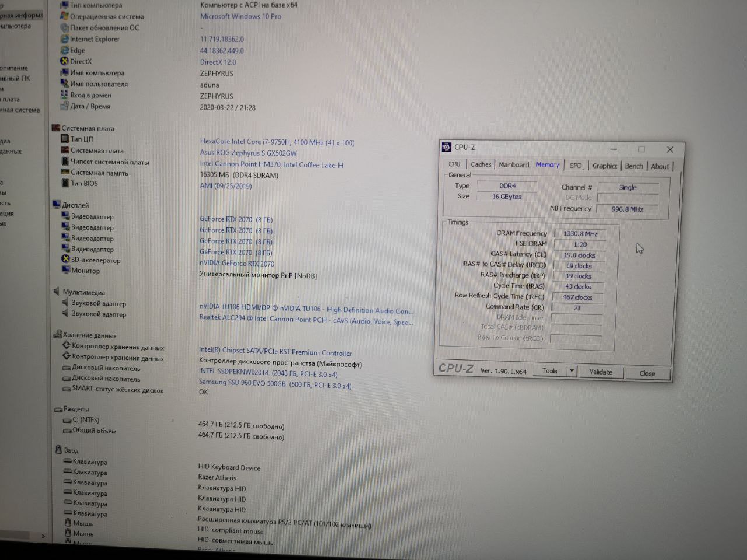Image resolution: width=747 pixels, height=560 pixels.
Task: Click the Тип BIOS icon
Action: click(65, 183)
